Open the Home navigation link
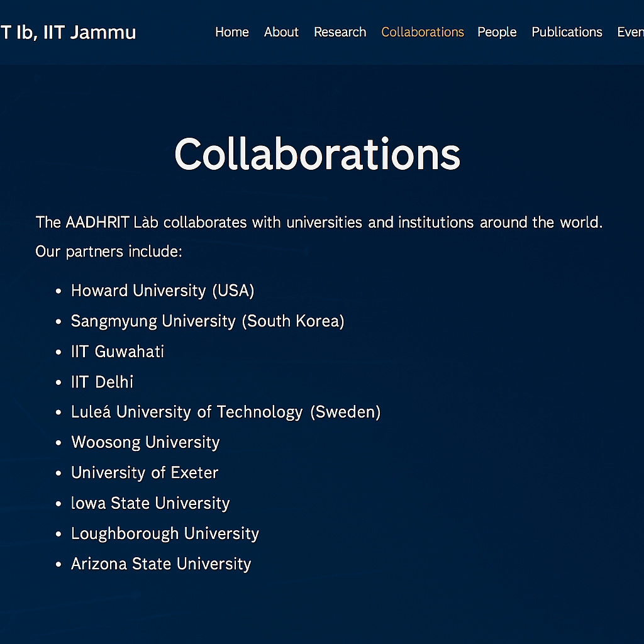Image resolution: width=644 pixels, height=644 pixels. click(231, 32)
